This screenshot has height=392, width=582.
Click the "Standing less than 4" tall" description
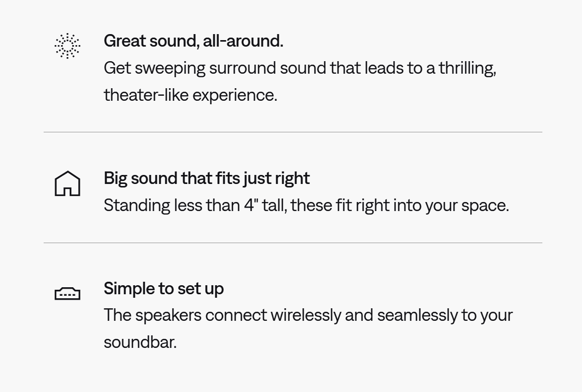tap(306, 205)
